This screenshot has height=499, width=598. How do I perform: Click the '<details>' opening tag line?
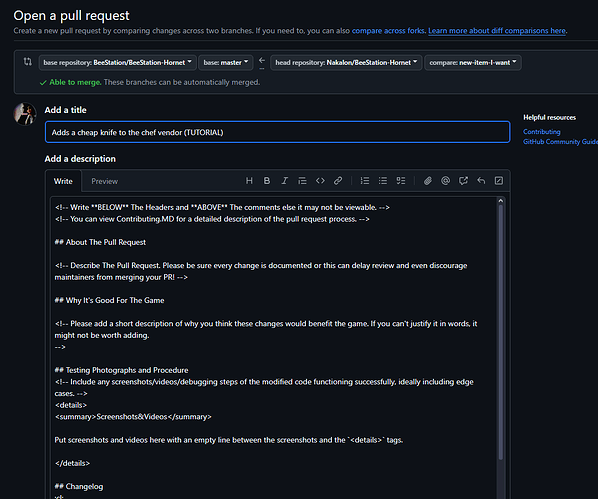[71, 405]
